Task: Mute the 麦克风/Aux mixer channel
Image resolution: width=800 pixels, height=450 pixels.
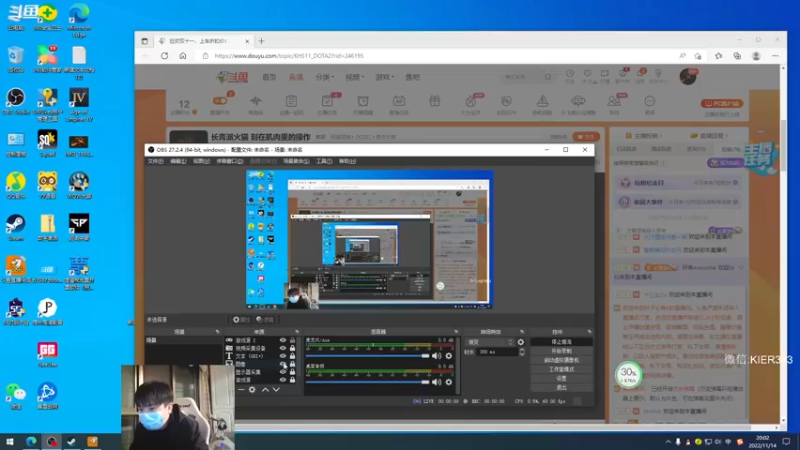Action: (437, 356)
